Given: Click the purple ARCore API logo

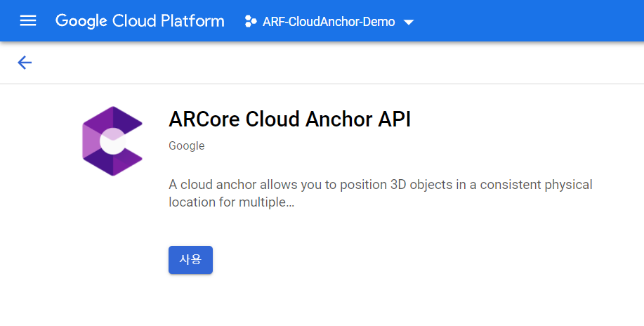Looking at the screenshot, I should pyautogui.click(x=112, y=141).
